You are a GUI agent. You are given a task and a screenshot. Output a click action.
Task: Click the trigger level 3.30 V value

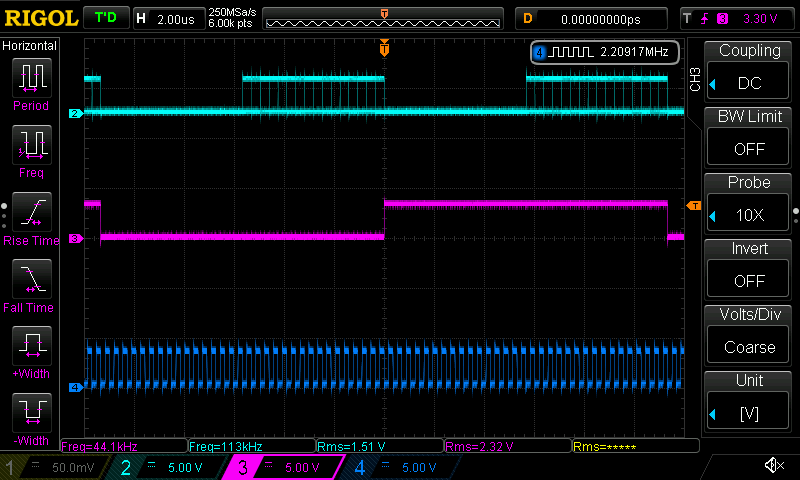coord(760,19)
